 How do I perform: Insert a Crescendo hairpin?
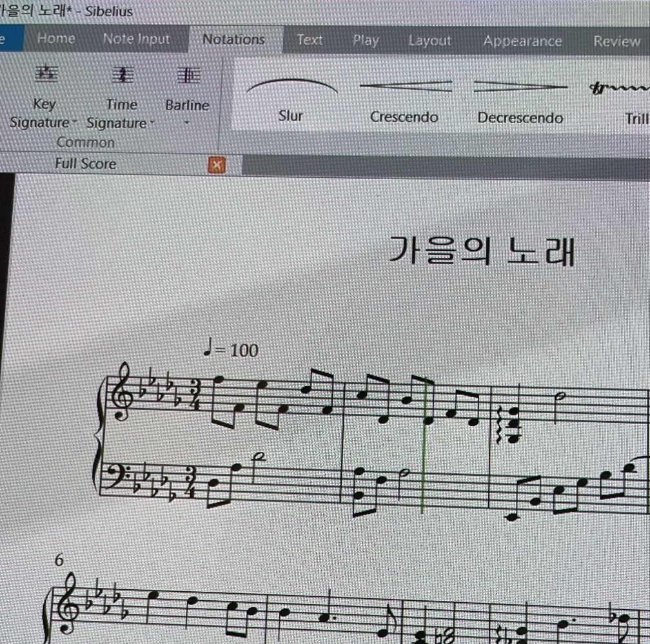pos(404,101)
